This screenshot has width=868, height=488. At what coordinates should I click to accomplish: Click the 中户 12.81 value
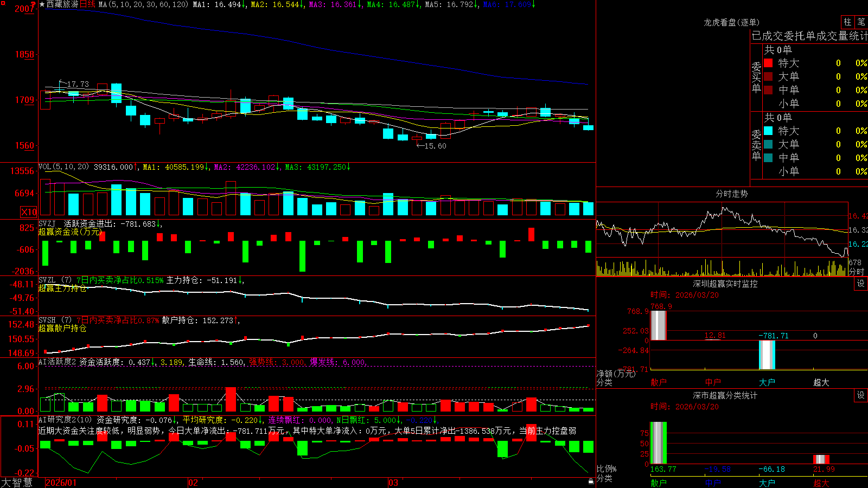[715, 336]
